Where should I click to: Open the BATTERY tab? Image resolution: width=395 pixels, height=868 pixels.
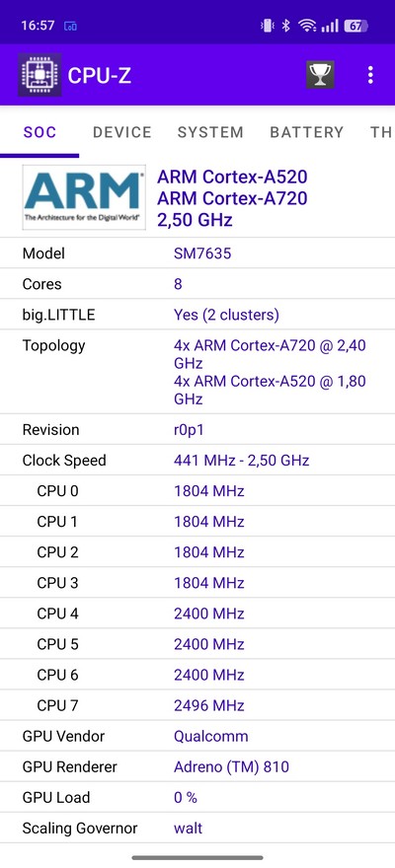[x=306, y=132]
